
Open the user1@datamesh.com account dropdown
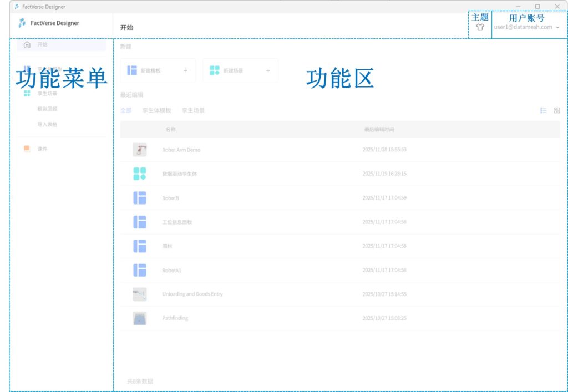click(x=526, y=27)
